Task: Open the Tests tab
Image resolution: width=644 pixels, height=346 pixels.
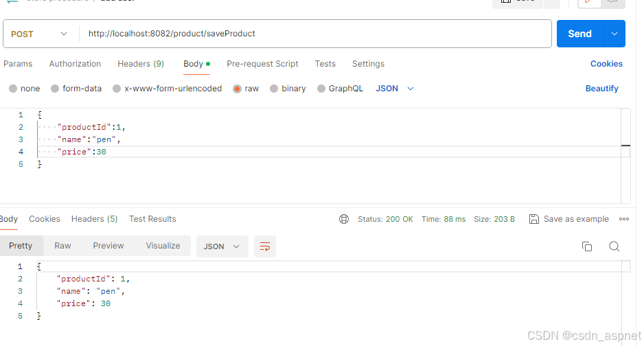Action: (325, 64)
